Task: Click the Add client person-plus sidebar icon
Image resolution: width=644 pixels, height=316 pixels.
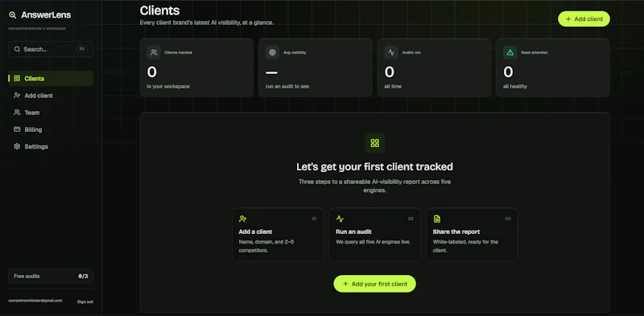Action: click(17, 95)
